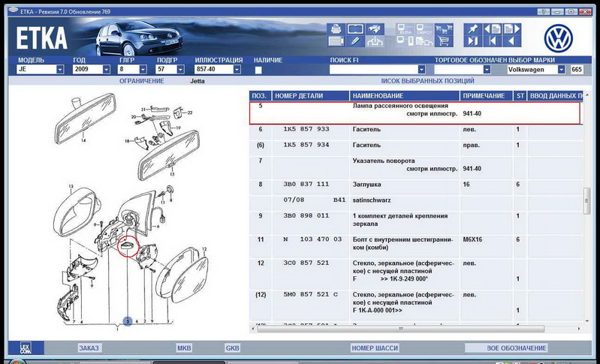This screenshot has width=600, height=364.
Task: Expand the ГЛГР dropdown showing 8
Action: pos(143,70)
